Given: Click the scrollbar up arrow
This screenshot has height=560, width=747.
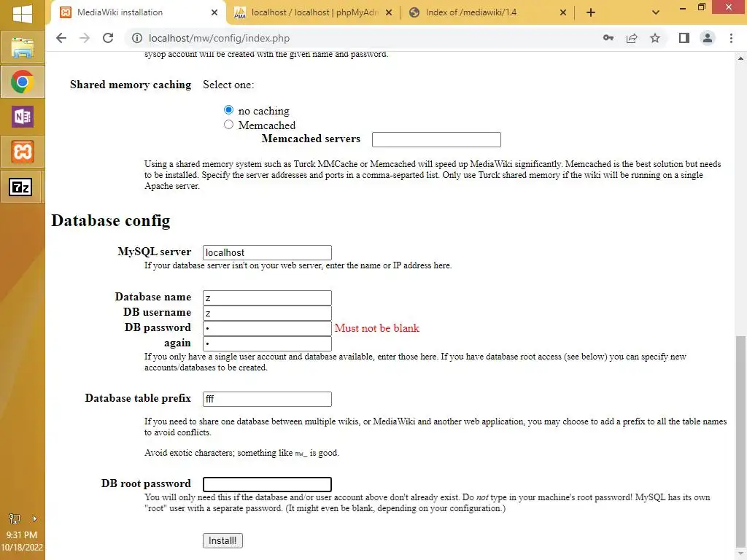Looking at the screenshot, I should (740, 58).
